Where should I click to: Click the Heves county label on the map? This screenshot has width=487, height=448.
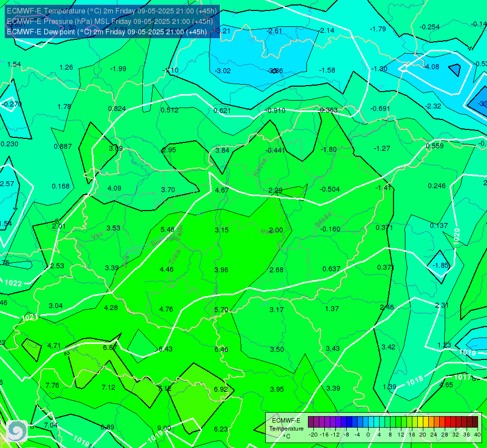pyautogui.click(x=260, y=167)
